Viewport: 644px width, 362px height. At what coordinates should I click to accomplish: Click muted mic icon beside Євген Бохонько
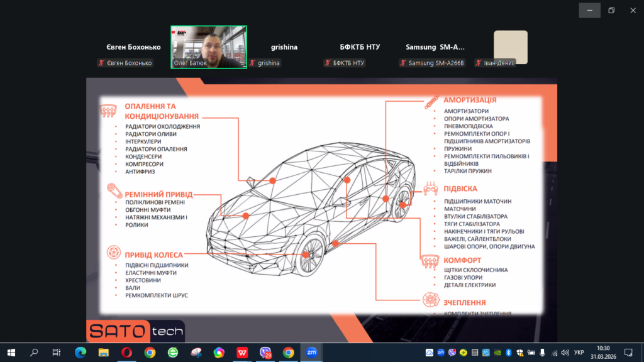pos(101,63)
